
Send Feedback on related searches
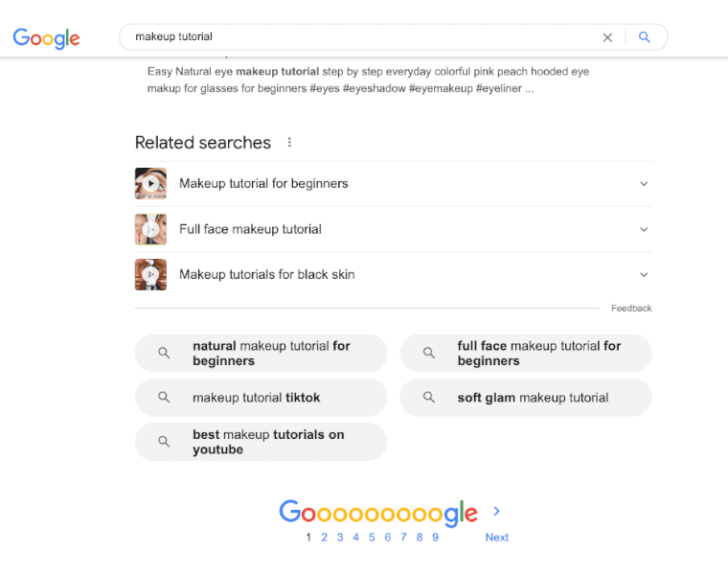631,309
